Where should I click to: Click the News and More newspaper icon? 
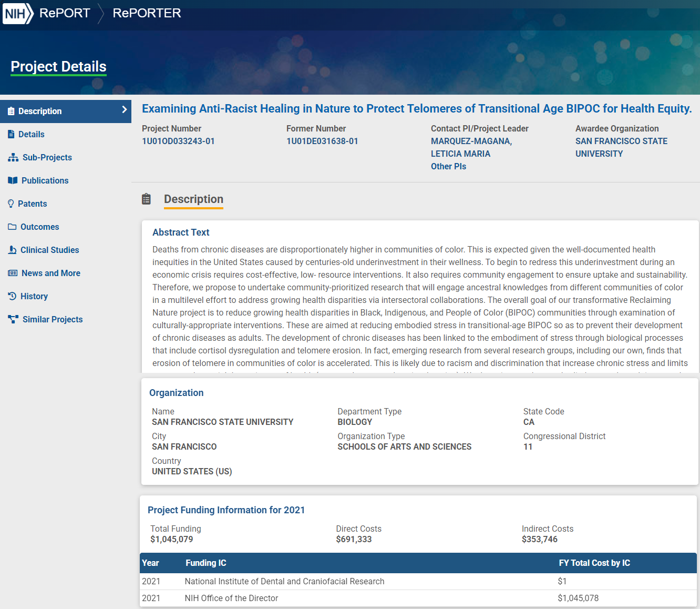pos(13,273)
